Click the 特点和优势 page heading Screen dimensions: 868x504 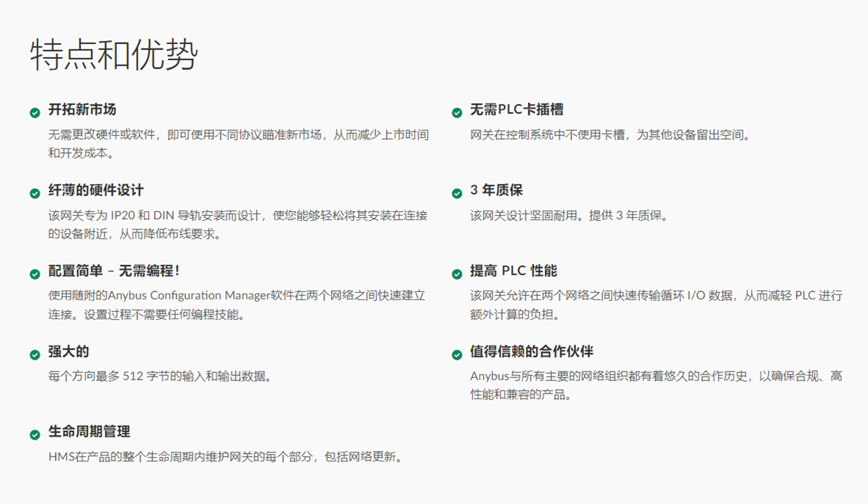[114, 55]
